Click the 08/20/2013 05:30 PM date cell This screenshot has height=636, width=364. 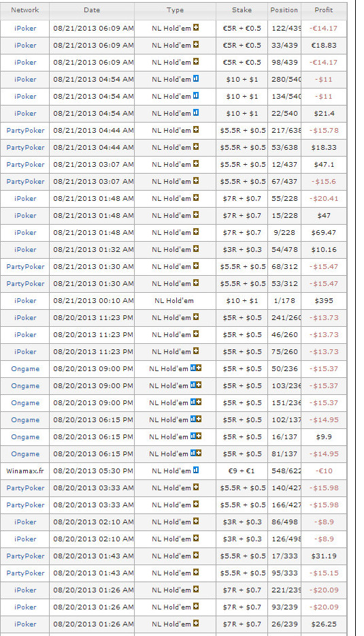(x=93, y=471)
